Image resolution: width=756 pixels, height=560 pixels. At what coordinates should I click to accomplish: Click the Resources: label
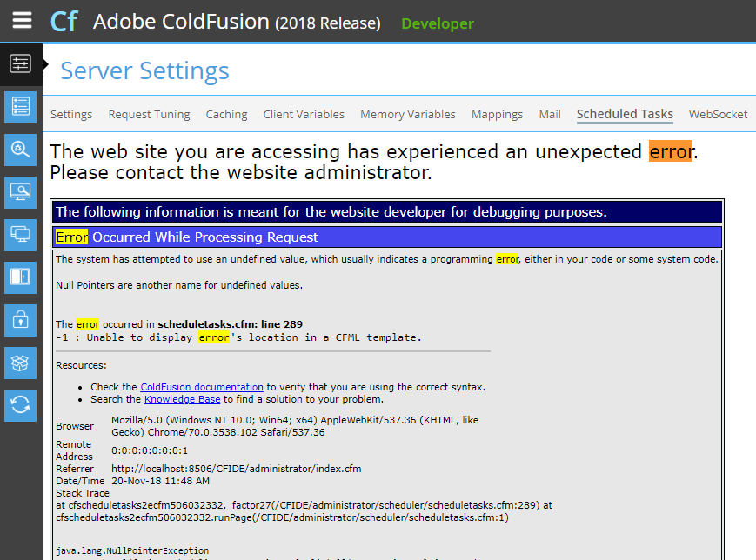point(81,365)
